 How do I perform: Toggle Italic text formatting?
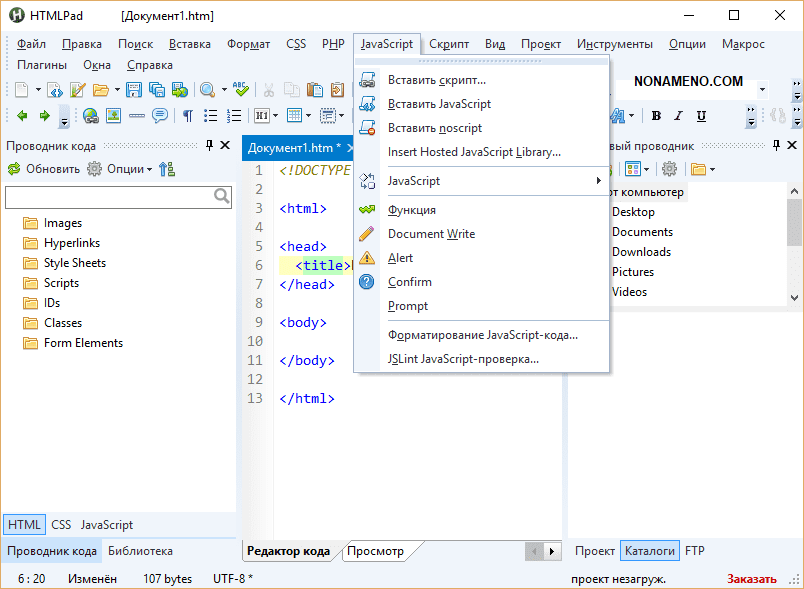pos(679,116)
